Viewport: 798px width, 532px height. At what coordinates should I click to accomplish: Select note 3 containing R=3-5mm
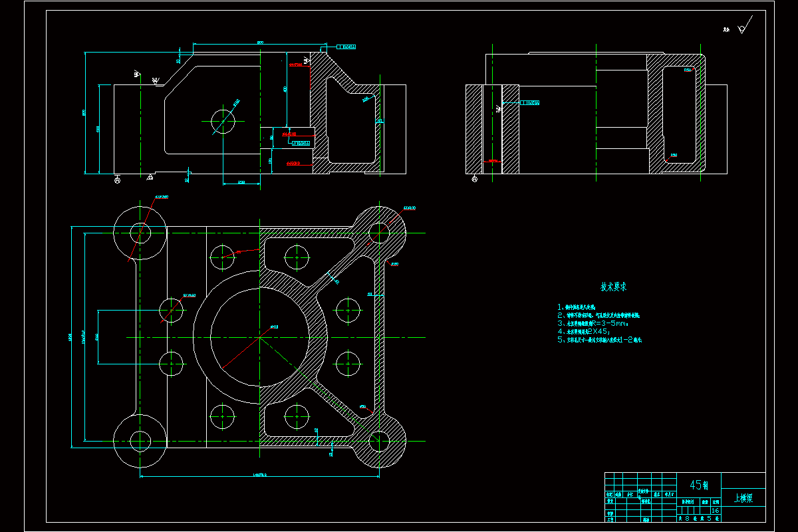tap(593, 323)
